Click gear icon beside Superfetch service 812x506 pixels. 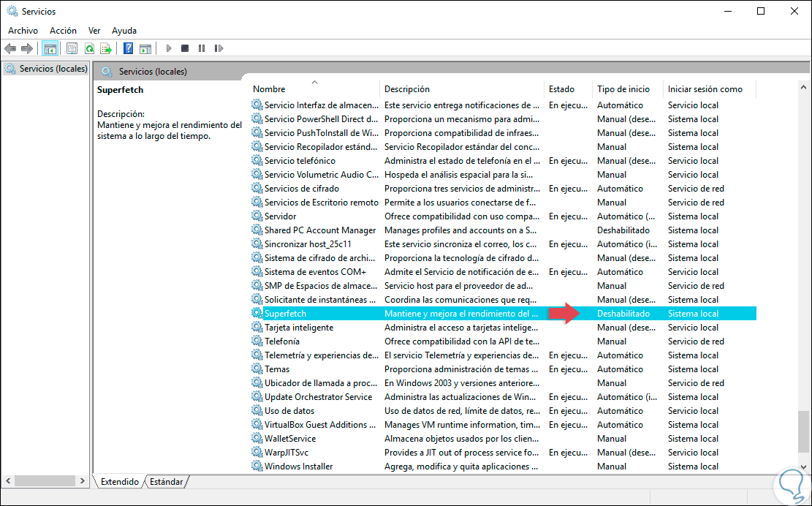coord(257,313)
